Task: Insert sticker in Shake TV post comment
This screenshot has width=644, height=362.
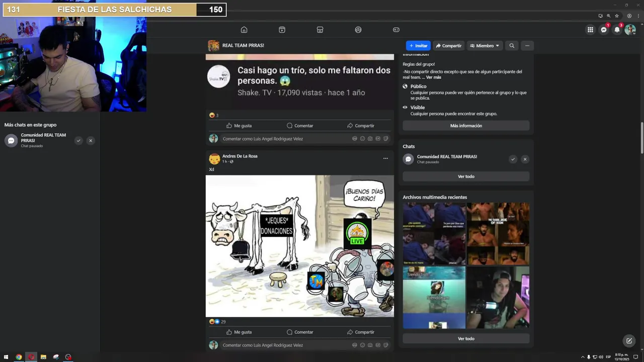Action: click(386, 139)
